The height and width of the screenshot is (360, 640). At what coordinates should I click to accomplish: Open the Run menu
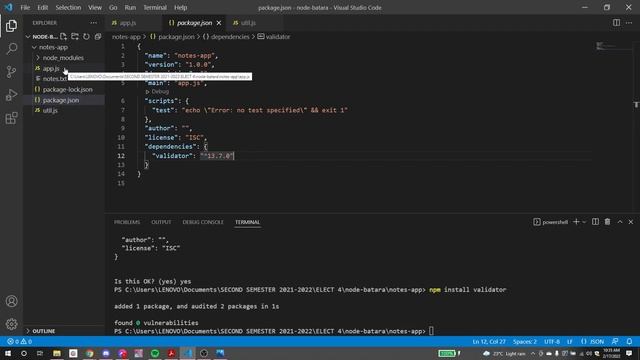(x=130, y=7)
